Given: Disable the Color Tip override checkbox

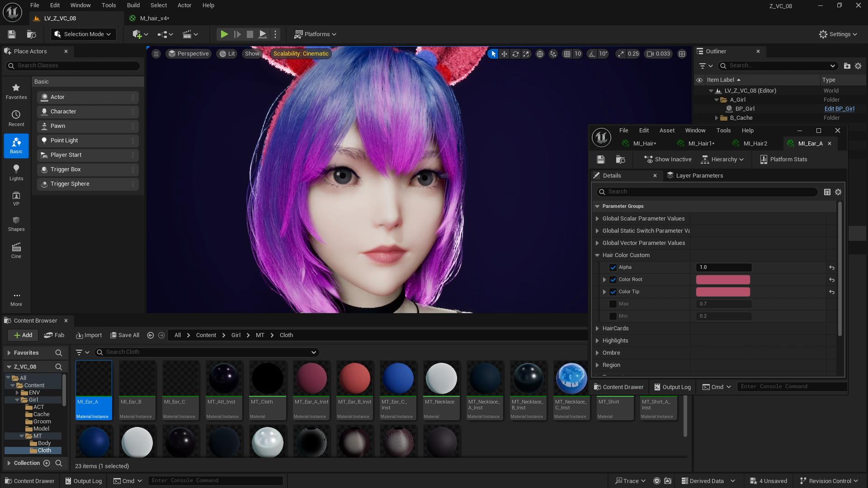Looking at the screenshot, I should 613,292.
